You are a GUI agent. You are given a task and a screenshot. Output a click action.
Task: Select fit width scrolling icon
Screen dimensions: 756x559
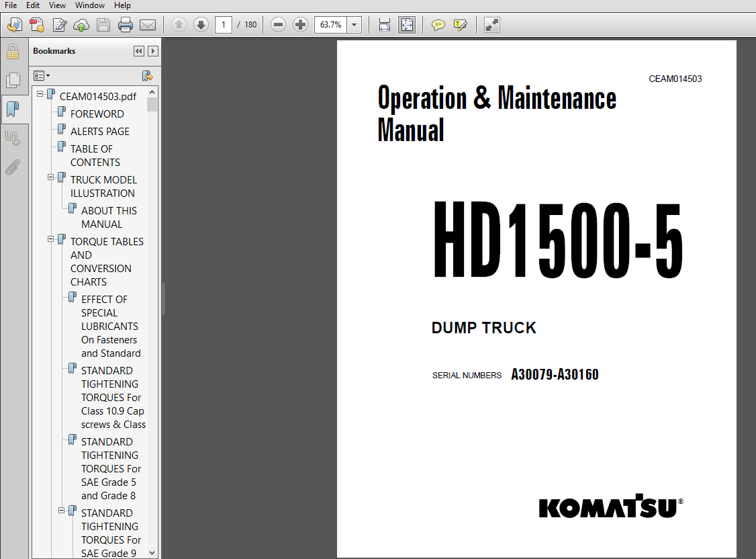click(x=384, y=25)
